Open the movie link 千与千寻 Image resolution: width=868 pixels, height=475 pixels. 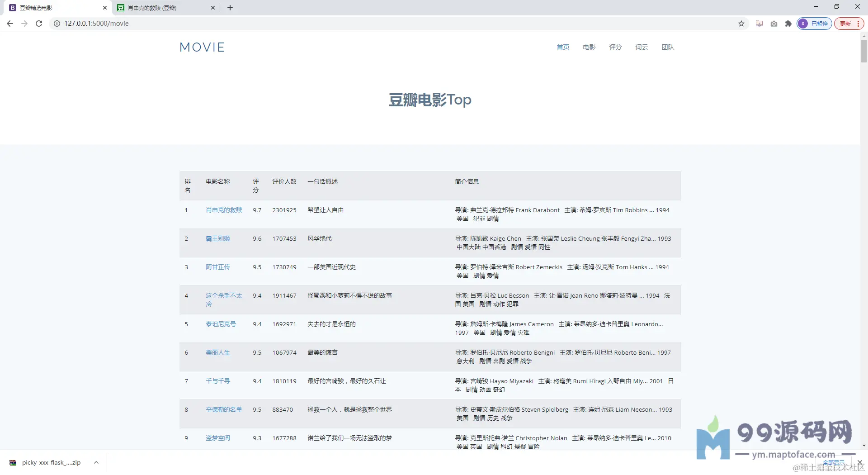click(x=218, y=381)
